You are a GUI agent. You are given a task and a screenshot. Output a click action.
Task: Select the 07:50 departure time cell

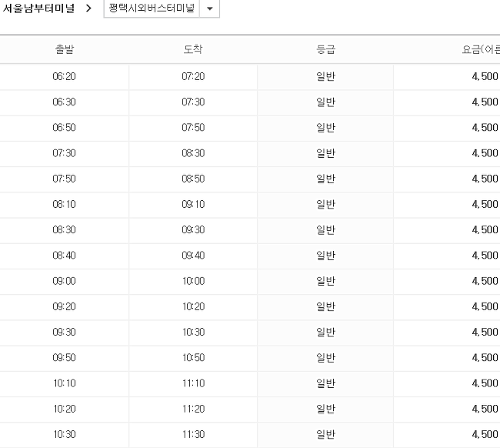click(64, 179)
